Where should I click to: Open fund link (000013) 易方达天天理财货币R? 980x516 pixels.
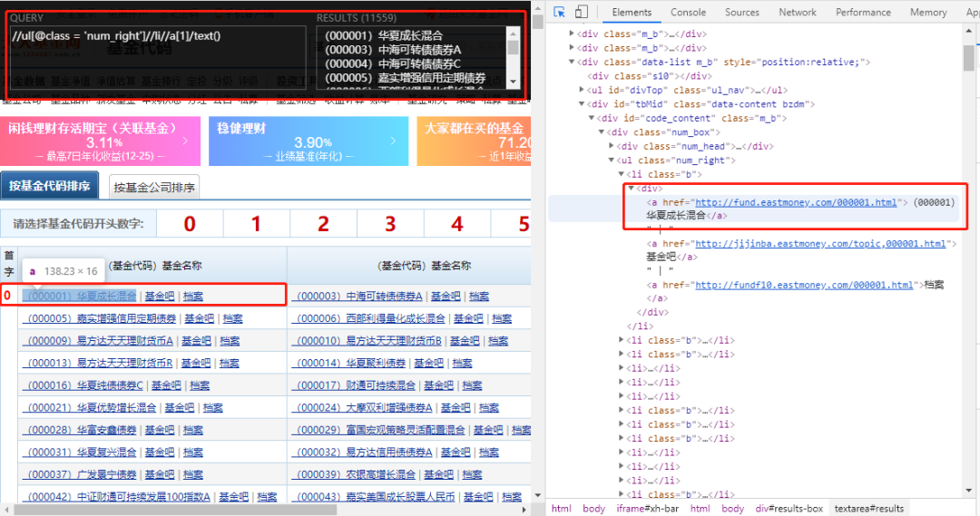pos(97,363)
